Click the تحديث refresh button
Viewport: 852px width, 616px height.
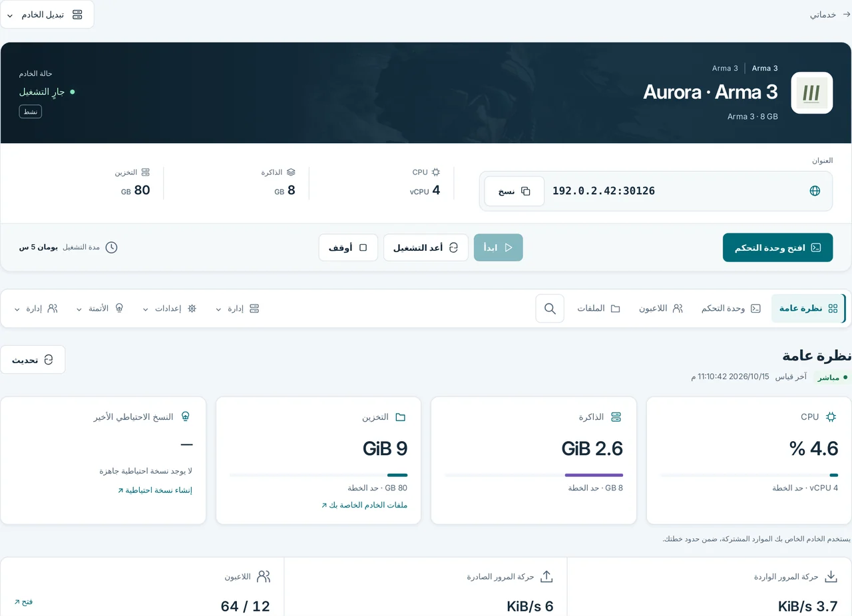[x=33, y=360]
